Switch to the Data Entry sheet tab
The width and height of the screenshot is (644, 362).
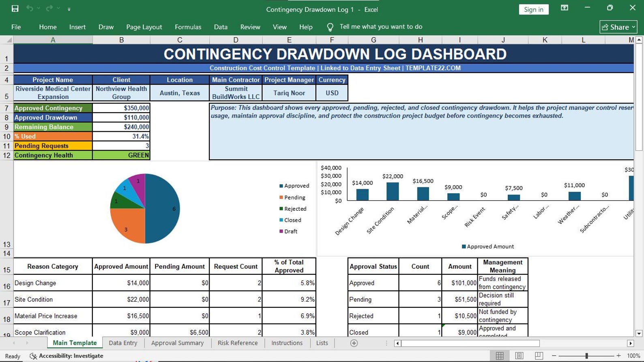pyautogui.click(x=123, y=343)
